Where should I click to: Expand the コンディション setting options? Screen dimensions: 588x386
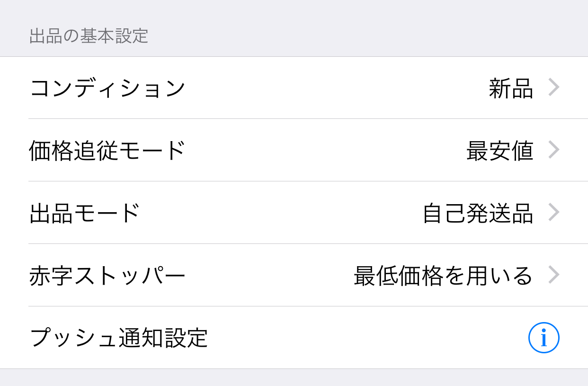coord(294,88)
